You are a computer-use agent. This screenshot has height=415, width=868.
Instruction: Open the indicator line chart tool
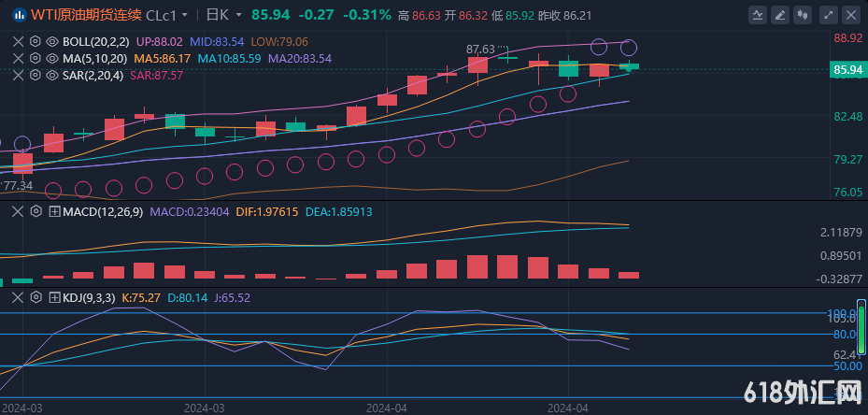[x=758, y=15]
